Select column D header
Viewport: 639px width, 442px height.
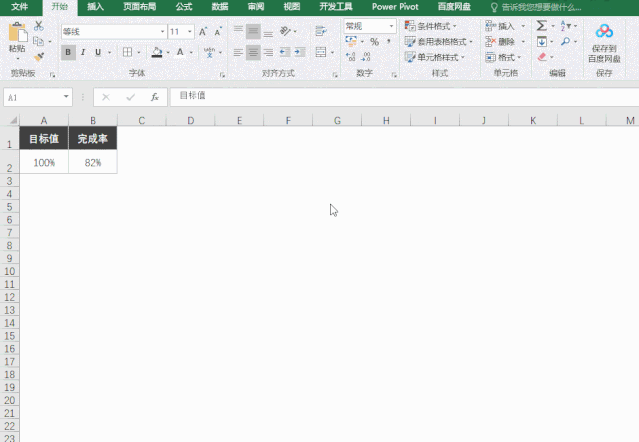pos(190,120)
